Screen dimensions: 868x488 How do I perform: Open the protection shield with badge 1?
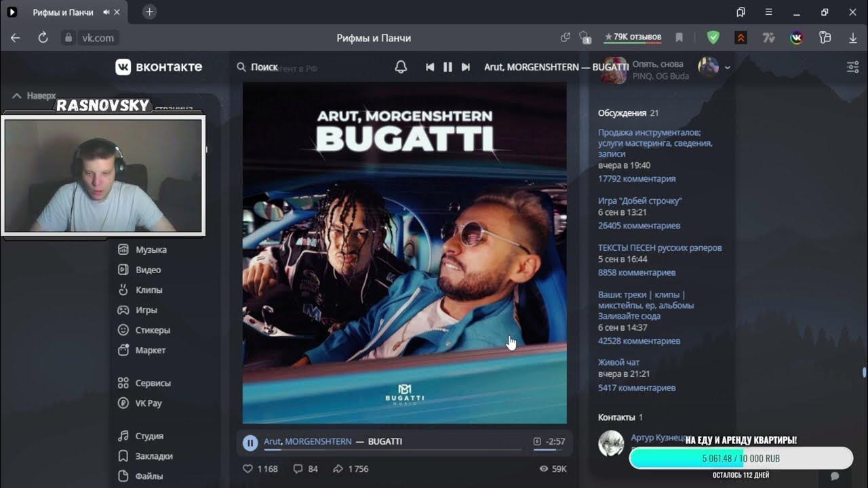point(585,38)
